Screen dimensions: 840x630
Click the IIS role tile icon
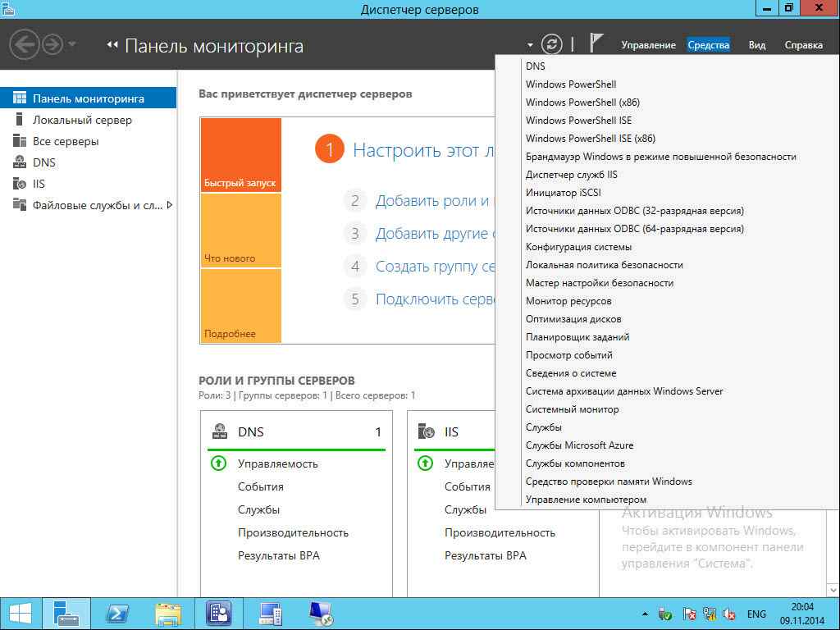click(427, 431)
